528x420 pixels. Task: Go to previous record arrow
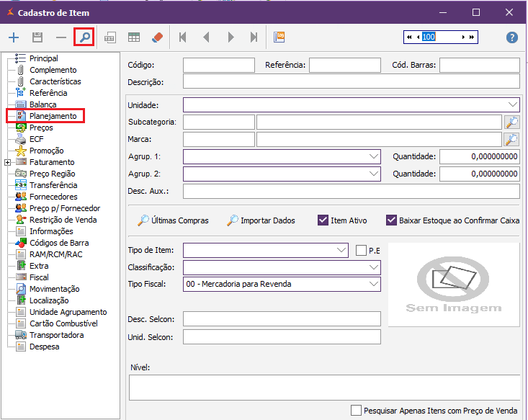coord(207,37)
